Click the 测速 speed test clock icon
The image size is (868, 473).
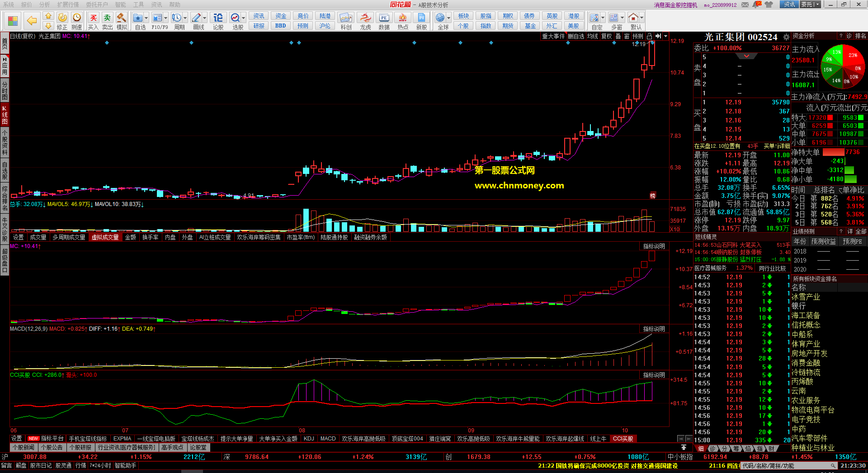(76, 21)
